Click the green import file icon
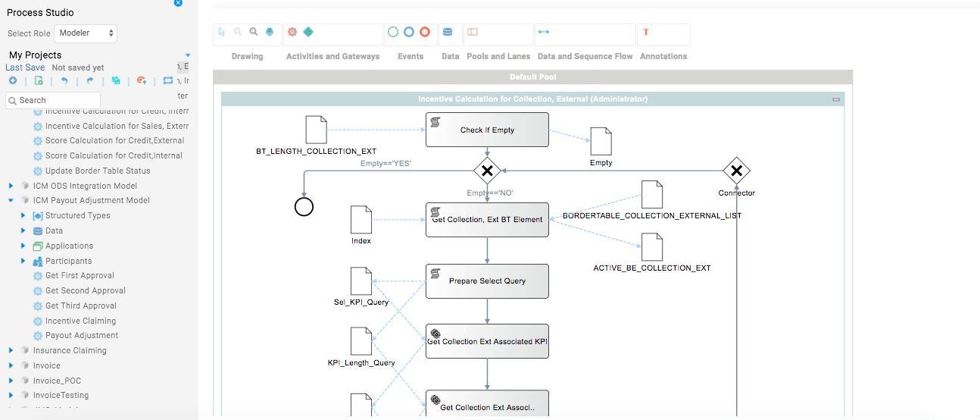Image resolution: width=980 pixels, height=420 pixels. pyautogui.click(x=39, y=80)
